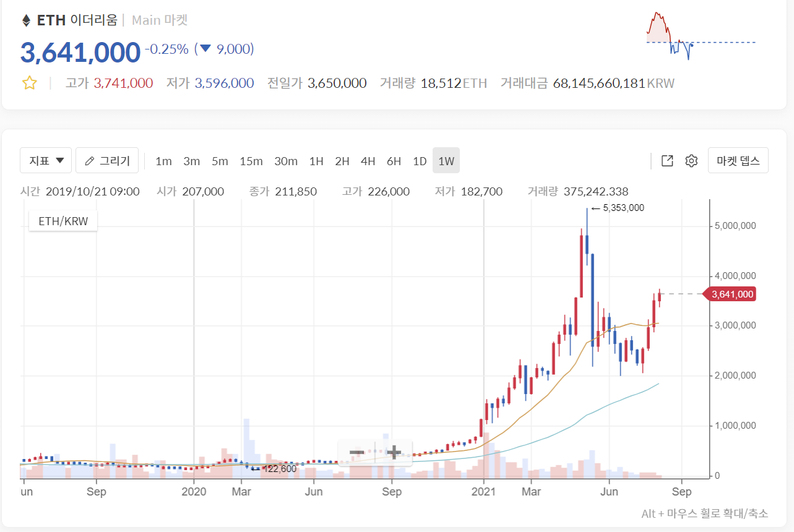Click the Ethereum diamond logo icon

click(x=26, y=20)
